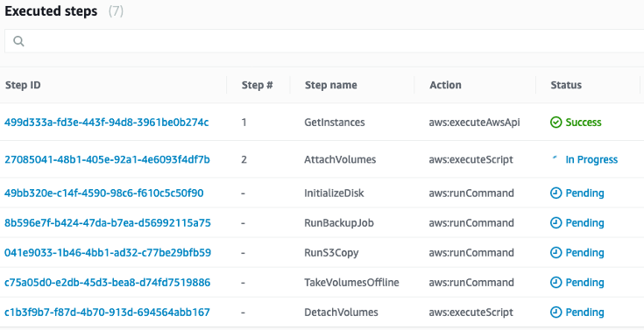Click the Pending clock icon for RunBackupJob
This screenshot has height=330, width=644.
[556, 223]
